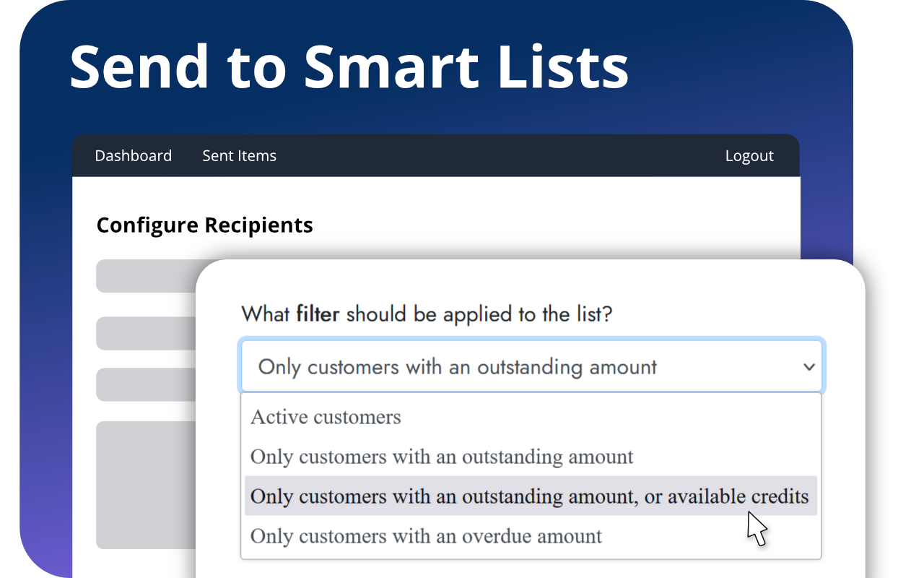Click the bold word 'filter' in the question

pyautogui.click(x=318, y=314)
